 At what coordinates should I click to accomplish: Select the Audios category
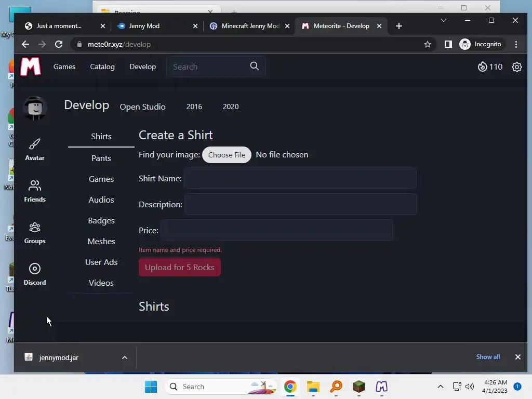pos(101,199)
